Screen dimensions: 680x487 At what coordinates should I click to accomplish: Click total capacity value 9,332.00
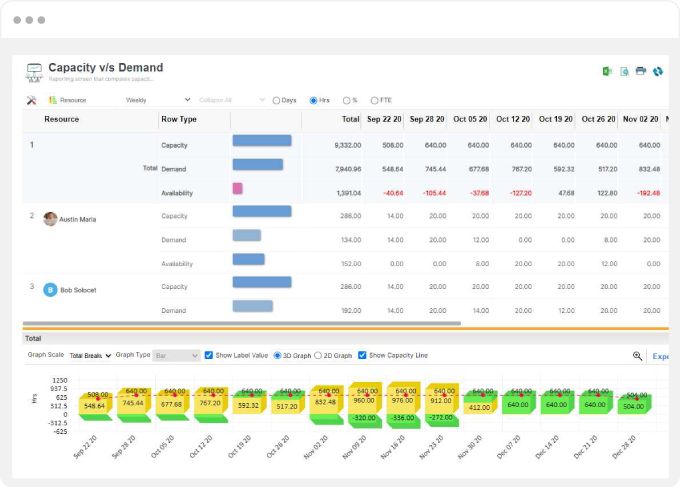[348, 145]
